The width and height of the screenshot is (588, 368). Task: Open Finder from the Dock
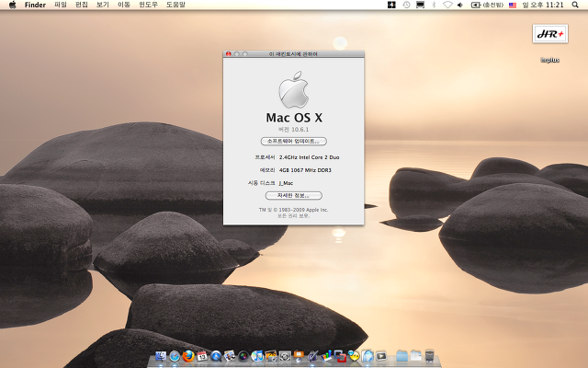pyautogui.click(x=161, y=356)
